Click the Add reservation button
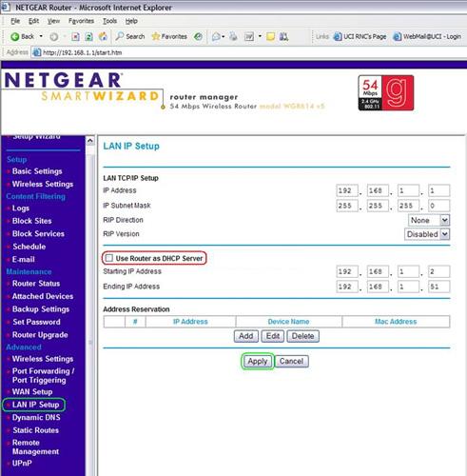Viewport: 467px width, 476px height. [246, 336]
